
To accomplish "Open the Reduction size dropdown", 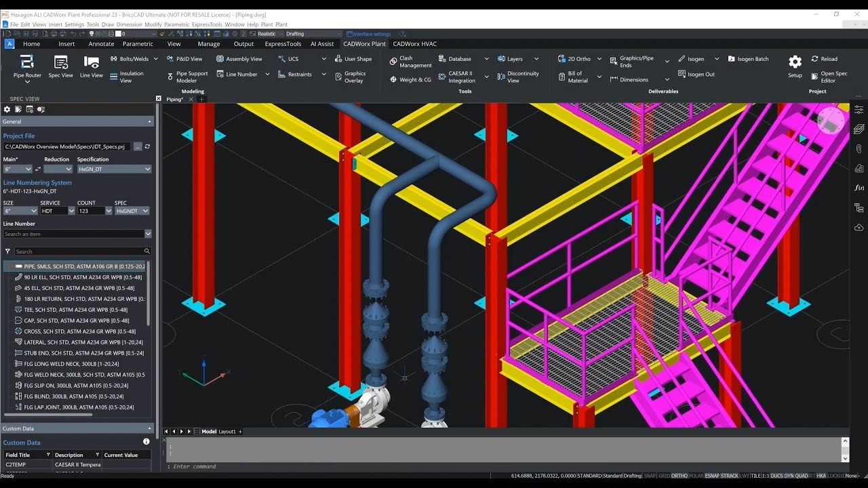I will tap(58, 169).
